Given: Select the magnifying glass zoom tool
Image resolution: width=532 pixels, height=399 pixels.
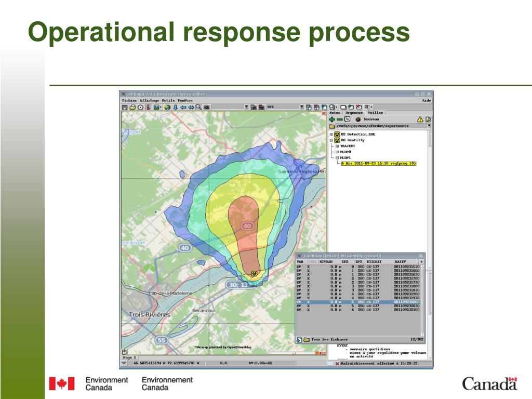Looking at the screenshot, I should click(198, 107).
